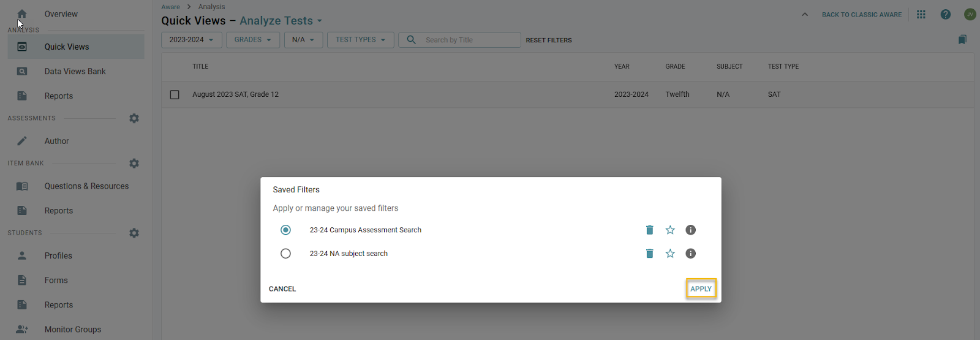Go to Data Views Bank in sidebar
980x340 pixels.
point(75,72)
